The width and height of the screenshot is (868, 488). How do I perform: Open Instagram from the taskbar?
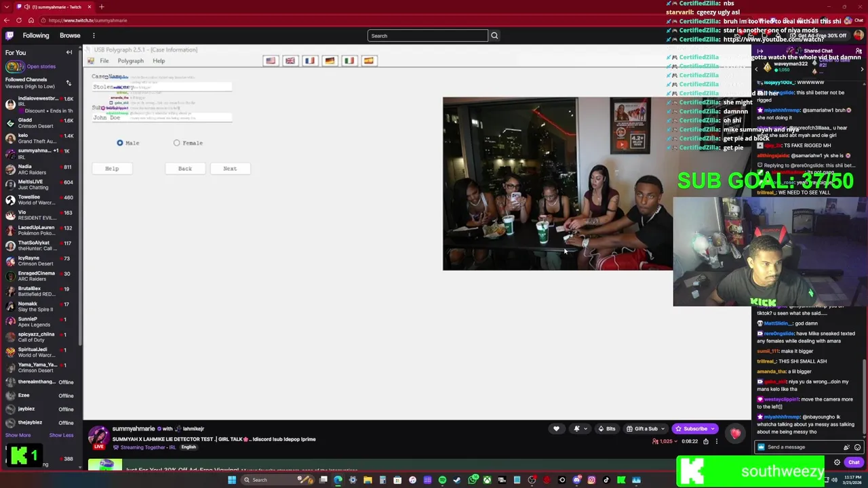tap(591, 480)
